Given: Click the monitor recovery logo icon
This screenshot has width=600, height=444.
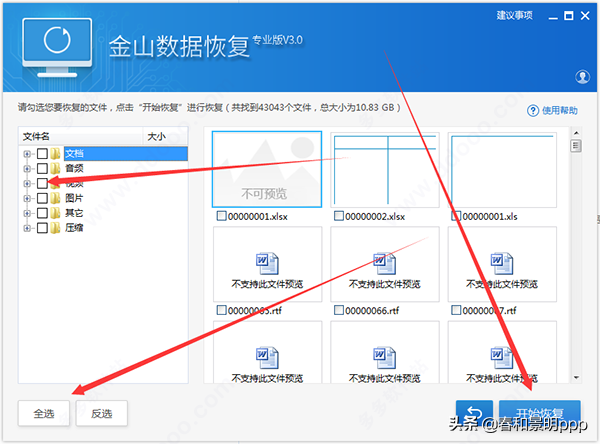Looking at the screenshot, I should coord(57,47).
